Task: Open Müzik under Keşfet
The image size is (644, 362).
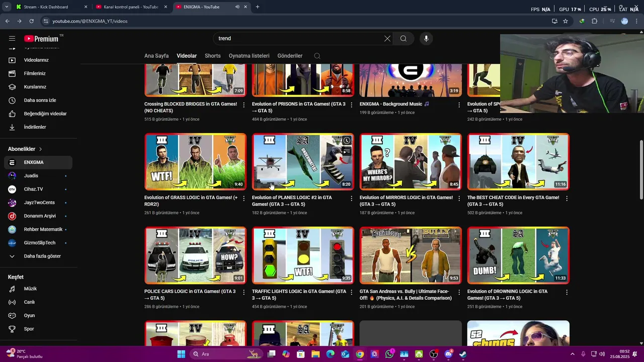Action: click(38, 289)
